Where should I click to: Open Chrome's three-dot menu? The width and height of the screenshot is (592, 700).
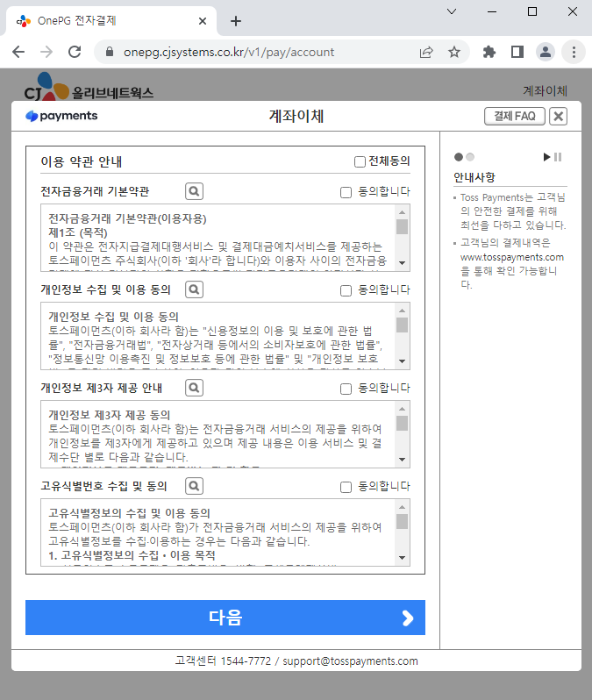(x=573, y=52)
